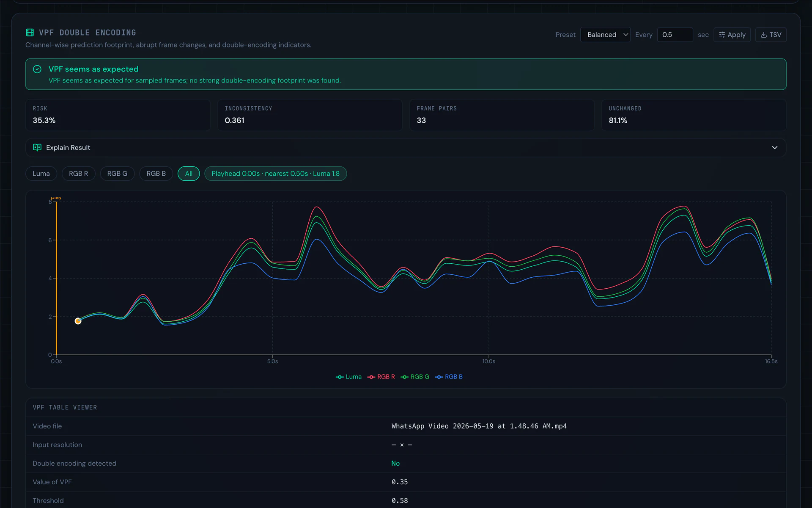Screen dimensions: 812x508
Task: Apply the sampling settings
Action: coord(732,35)
